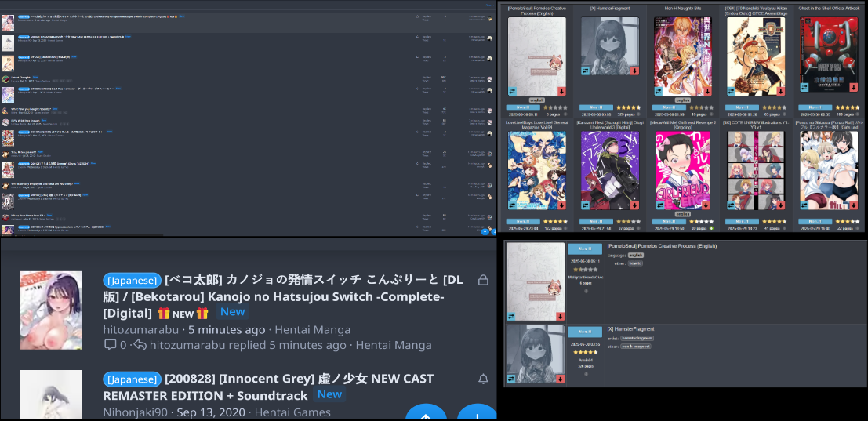Open [X] HamsterFragment title in list view
Screen dimensions: 868x421
tap(630, 329)
